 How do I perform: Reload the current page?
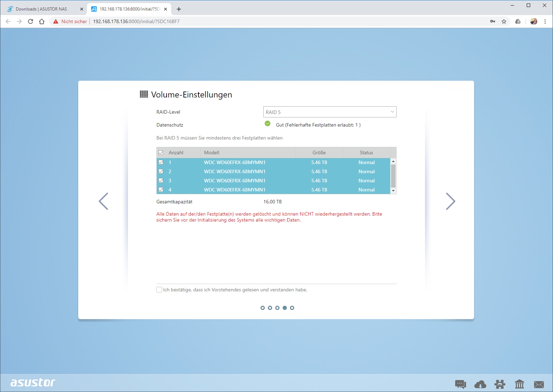click(x=31, y=21)
